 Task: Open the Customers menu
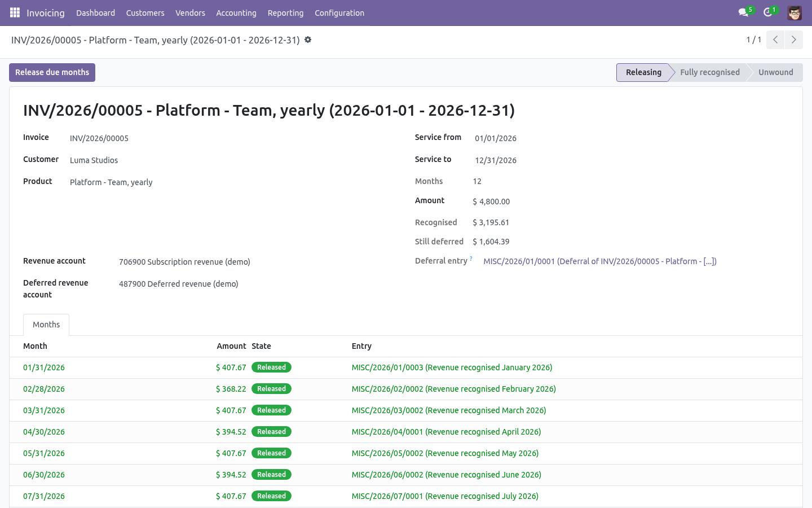pos(145,12)
